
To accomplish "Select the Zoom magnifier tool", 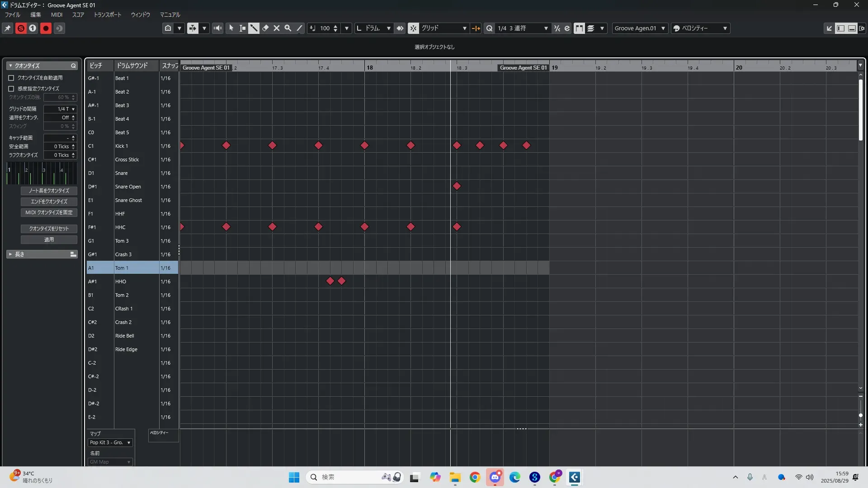I will pyautogui.click(x=288, y=28).
